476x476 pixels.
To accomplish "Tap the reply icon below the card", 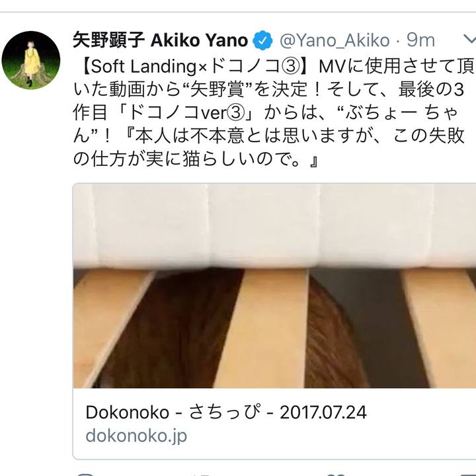I will coord(85,474).
